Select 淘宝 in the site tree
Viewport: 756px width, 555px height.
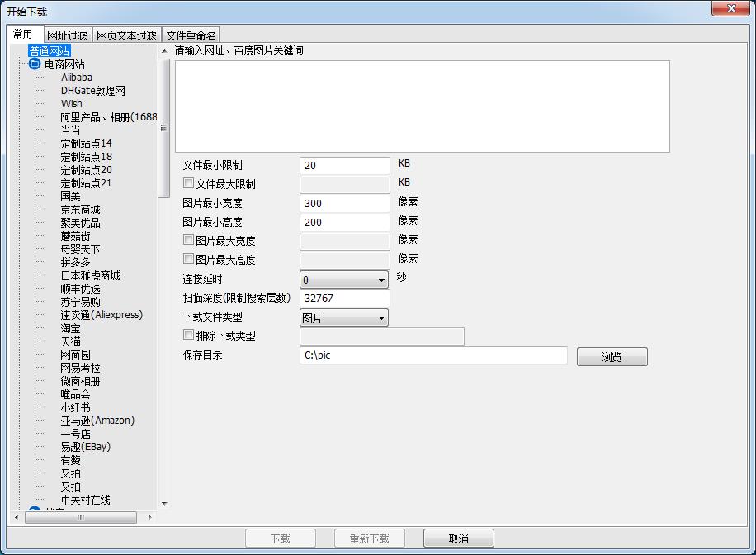tap(71, 328)
